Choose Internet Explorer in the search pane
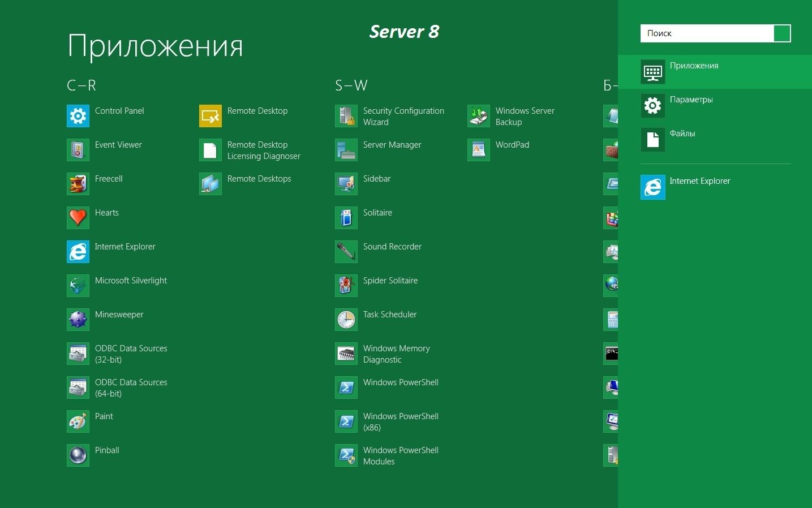812x508 pixels. tap(715, 187)
